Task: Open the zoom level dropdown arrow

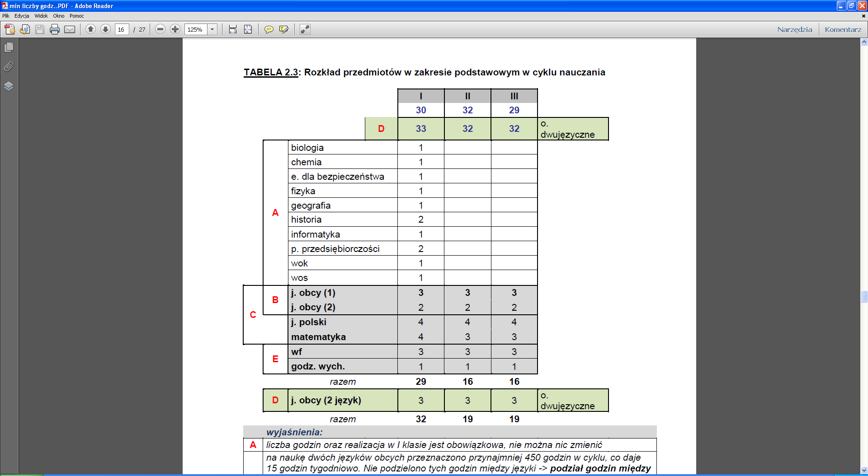Action: pyautogui.click(x=212, y=29)
